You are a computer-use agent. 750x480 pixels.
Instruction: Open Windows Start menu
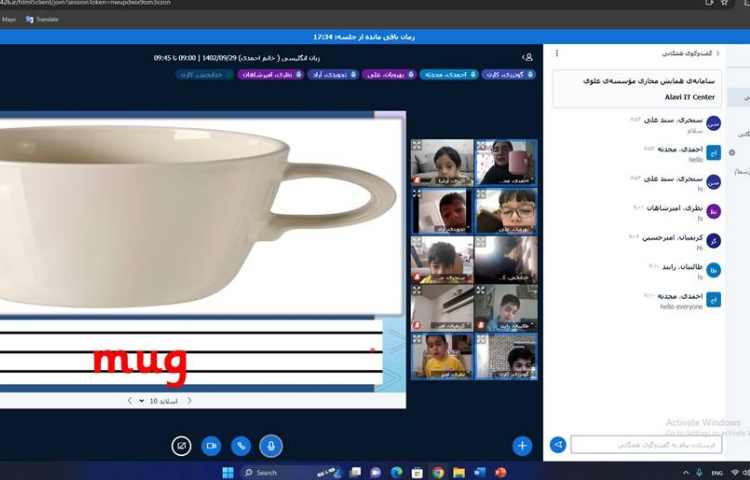point(228,472)
